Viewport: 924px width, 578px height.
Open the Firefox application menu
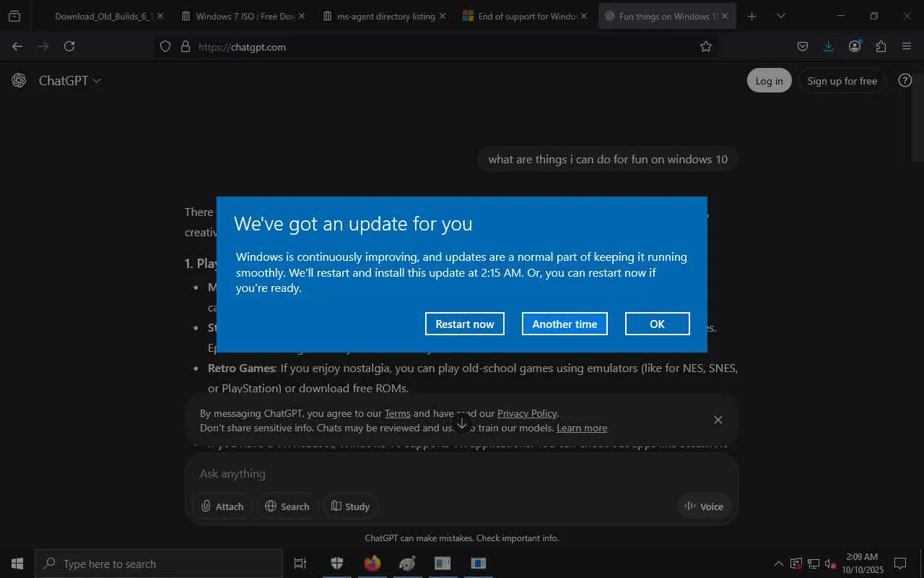pyautogui.click(x=907, y=46)
